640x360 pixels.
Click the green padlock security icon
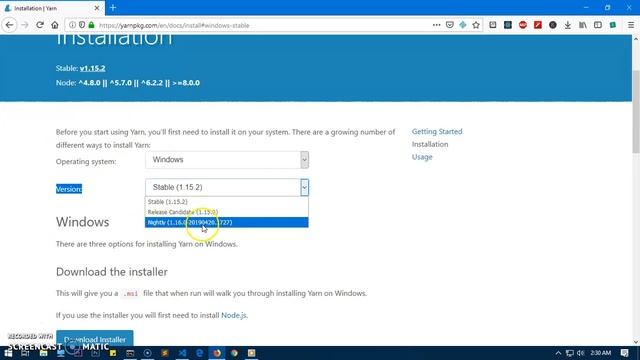point(91,25)
